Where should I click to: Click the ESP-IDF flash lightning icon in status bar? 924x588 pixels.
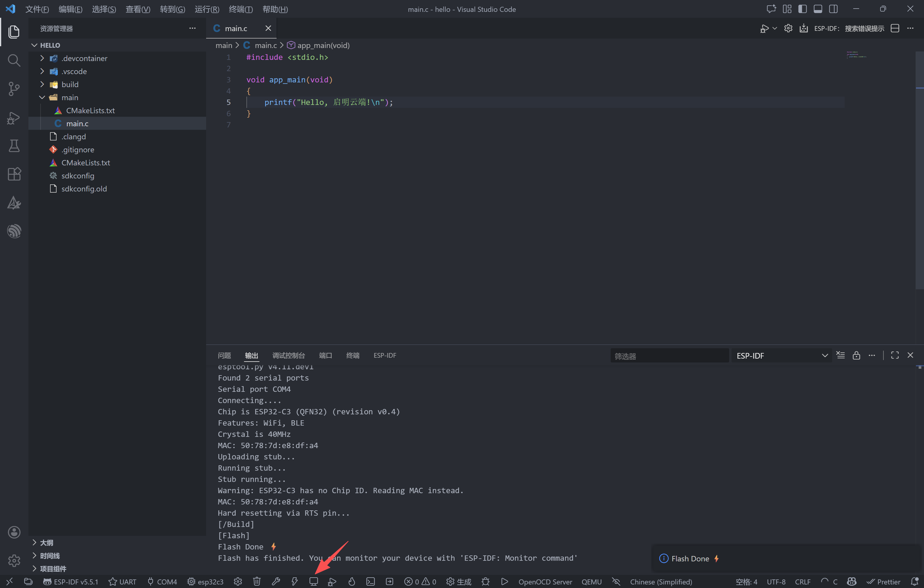[x=295, y=581]
